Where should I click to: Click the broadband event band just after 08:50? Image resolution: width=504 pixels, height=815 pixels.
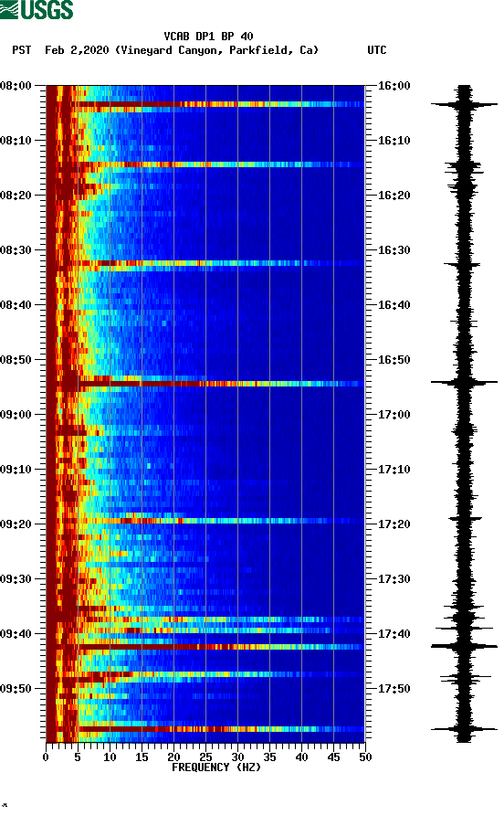[205, 384]
